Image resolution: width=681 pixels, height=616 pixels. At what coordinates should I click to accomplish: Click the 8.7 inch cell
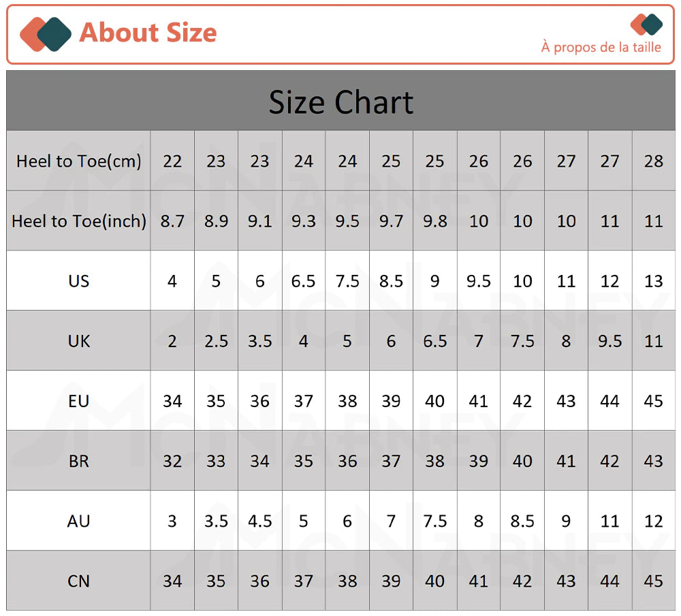(x=172, y=221)
